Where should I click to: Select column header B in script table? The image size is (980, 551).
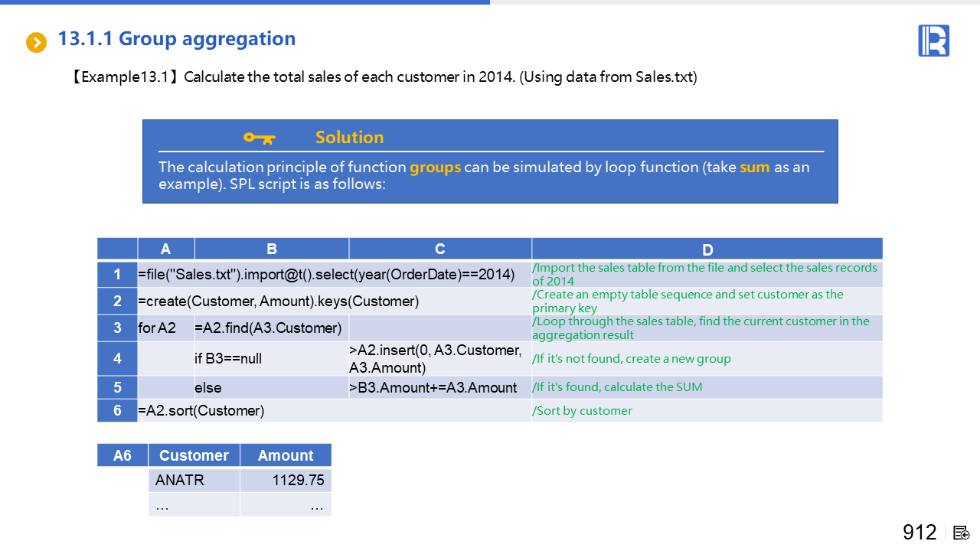pos(272,249)
